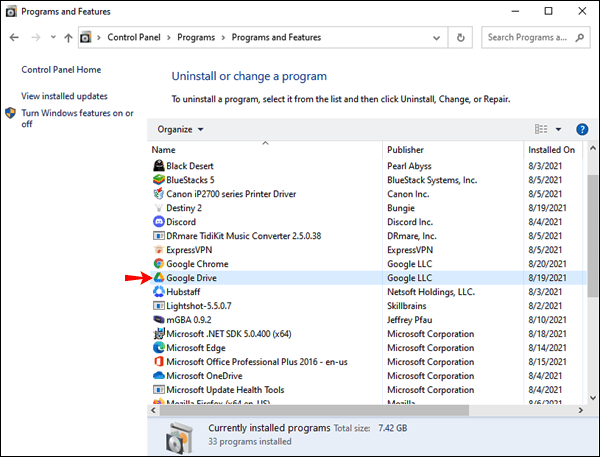Viewport: 600px width, 457px height.
Task: Click the ExpressVPN program icon
Action: pos(158,250)
